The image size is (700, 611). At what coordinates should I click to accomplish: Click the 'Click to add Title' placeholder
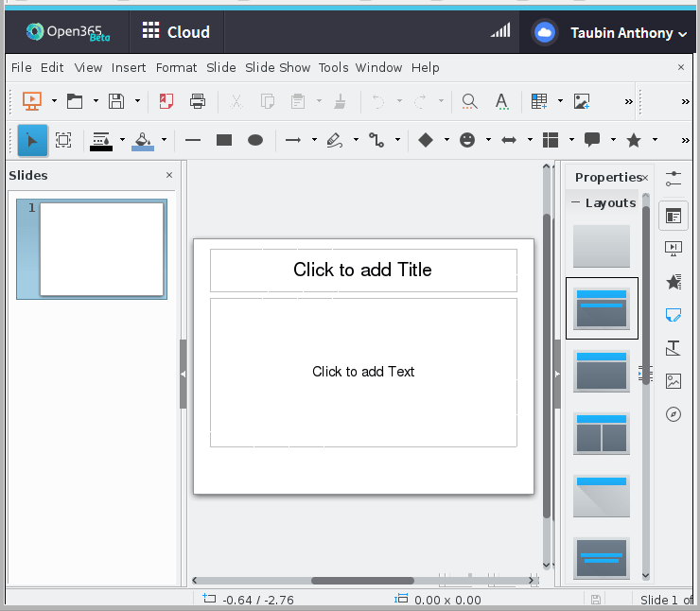(x=363, y=270)
